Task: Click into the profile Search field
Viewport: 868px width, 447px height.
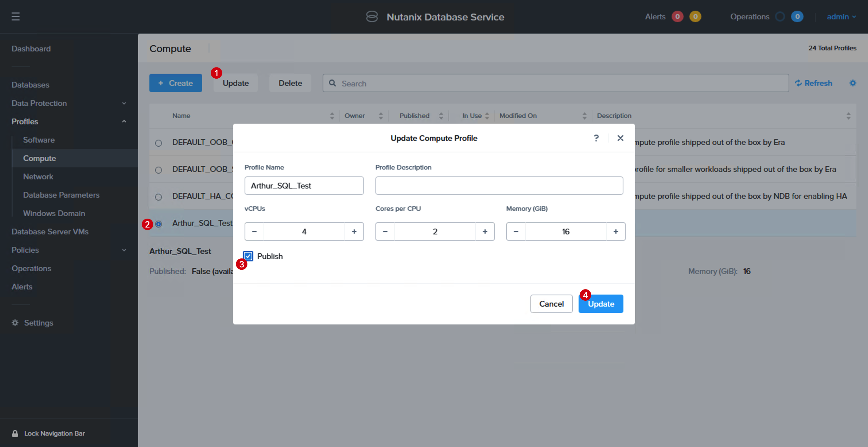Action: [556, 83]
